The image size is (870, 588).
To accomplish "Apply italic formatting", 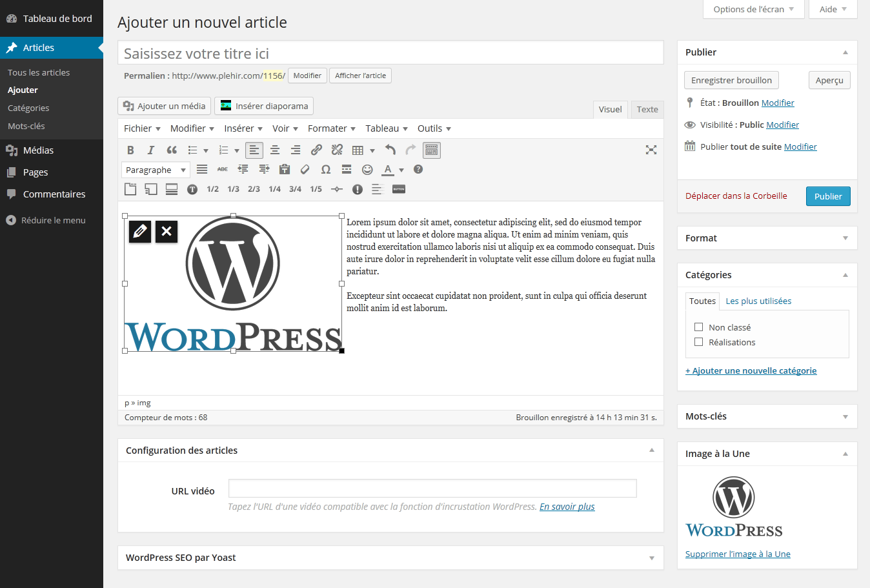I will point(151,150).
